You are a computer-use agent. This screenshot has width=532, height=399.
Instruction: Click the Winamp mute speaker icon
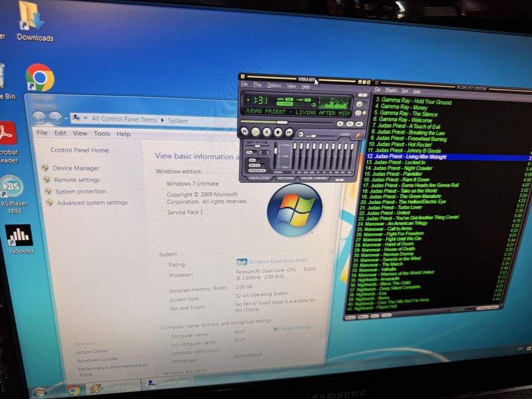(x=300, y=134)
